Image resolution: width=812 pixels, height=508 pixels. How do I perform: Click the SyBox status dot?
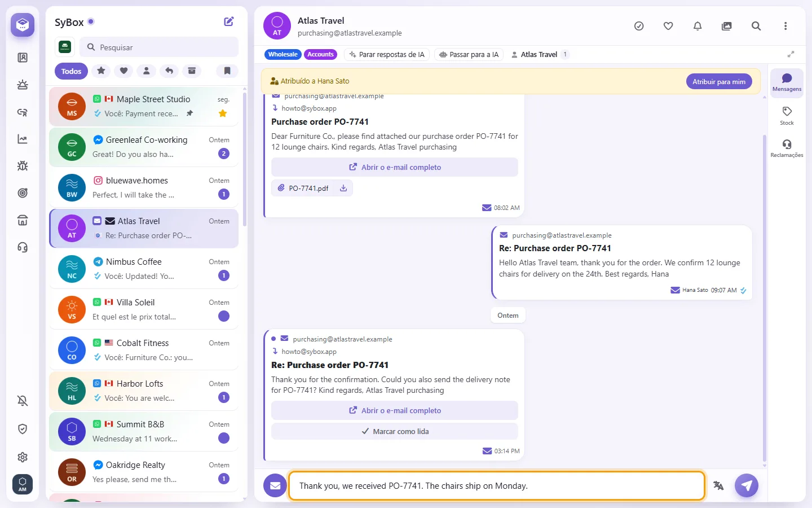click(x=91, y=21)
